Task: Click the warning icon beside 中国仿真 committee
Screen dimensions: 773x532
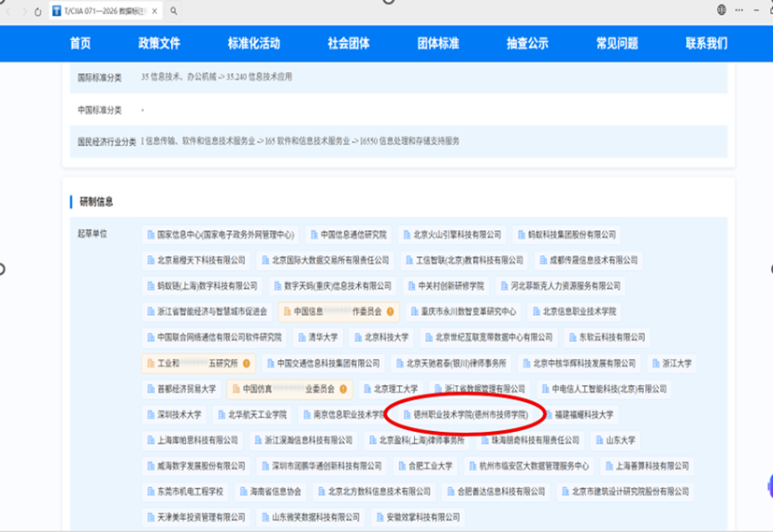Action: (343, 389)
